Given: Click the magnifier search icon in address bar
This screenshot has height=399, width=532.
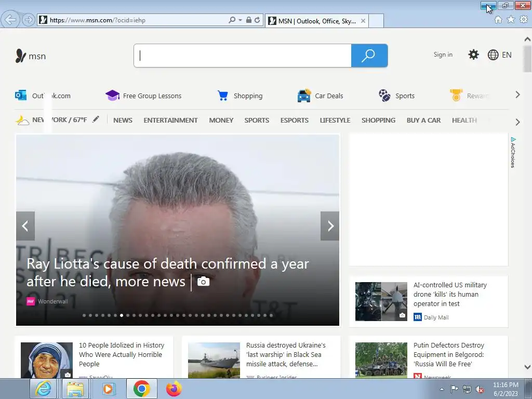Looking at the screenshot, I should pos(232,20).
